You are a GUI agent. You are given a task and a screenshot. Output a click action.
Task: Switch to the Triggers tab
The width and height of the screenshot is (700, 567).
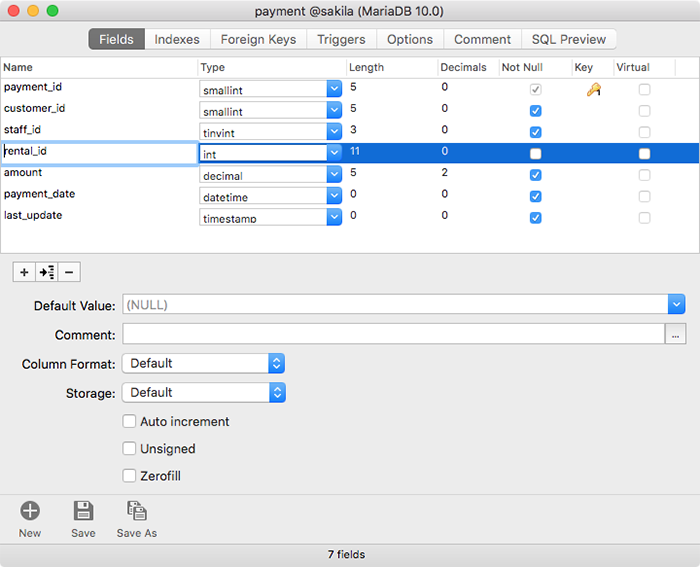(342, 39)
